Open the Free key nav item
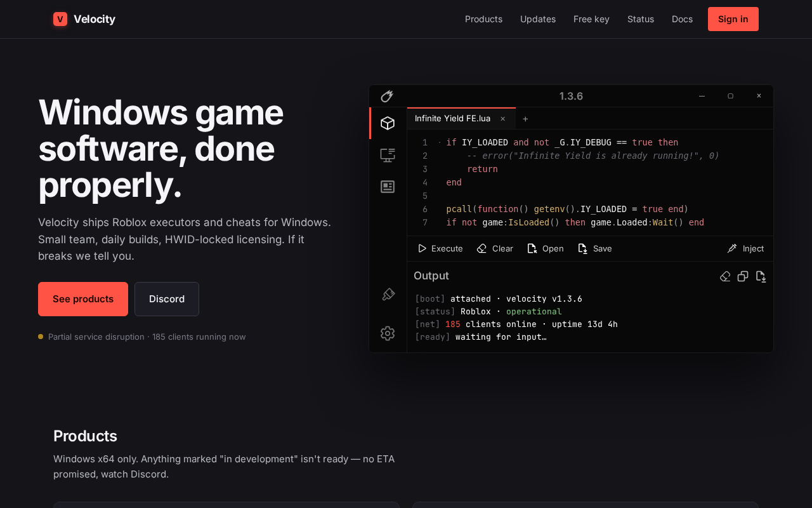Image resolution: width=812 pixels, height=508 pixels. pos(591,19)
